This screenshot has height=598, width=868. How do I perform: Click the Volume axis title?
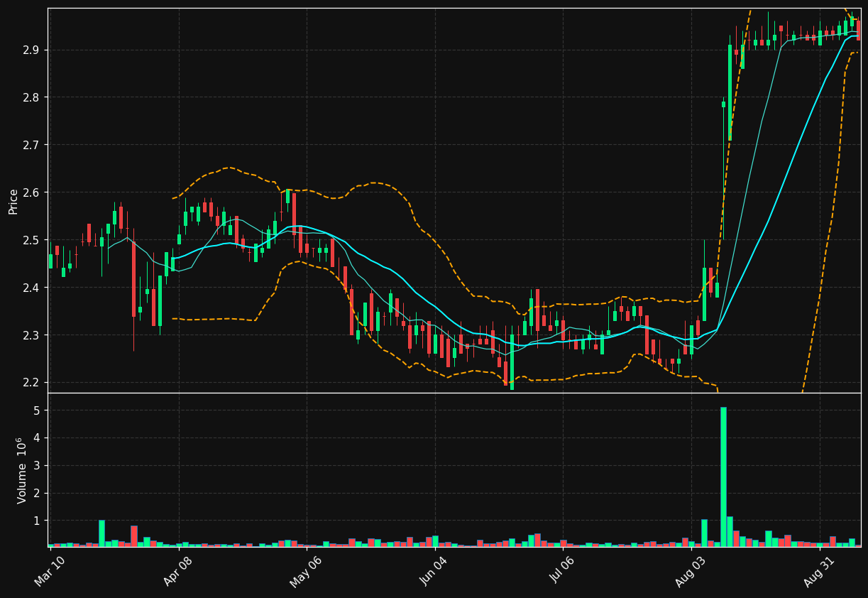coord(22,470)
